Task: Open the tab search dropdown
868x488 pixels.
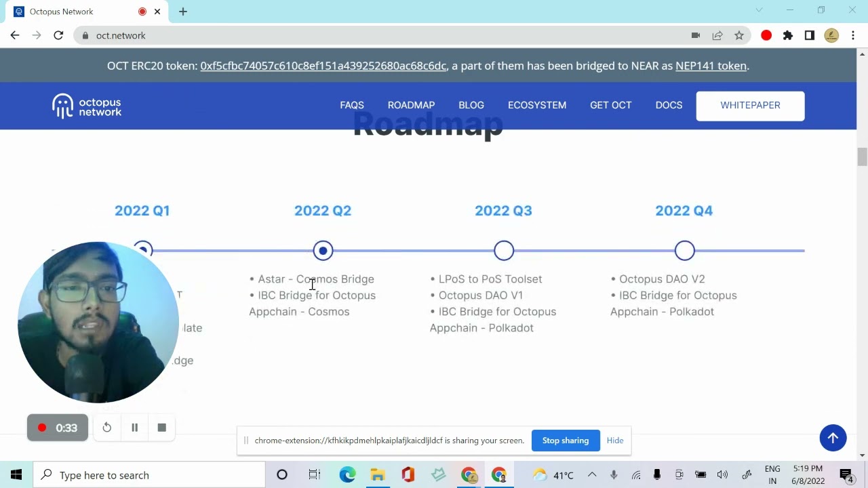Action: pos(759,10)
